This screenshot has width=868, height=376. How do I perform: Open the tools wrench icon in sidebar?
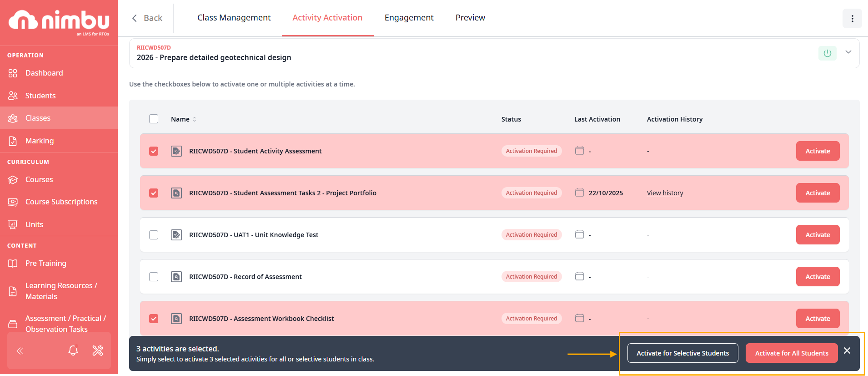pos(98,351)
